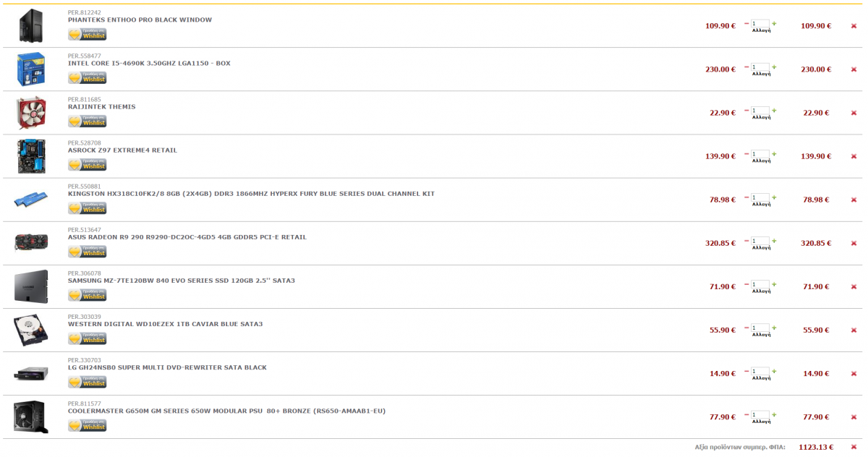Increase Kingston HyperX RAM quantity with plus
Screen dimensions: 868x457
point(774,197)
